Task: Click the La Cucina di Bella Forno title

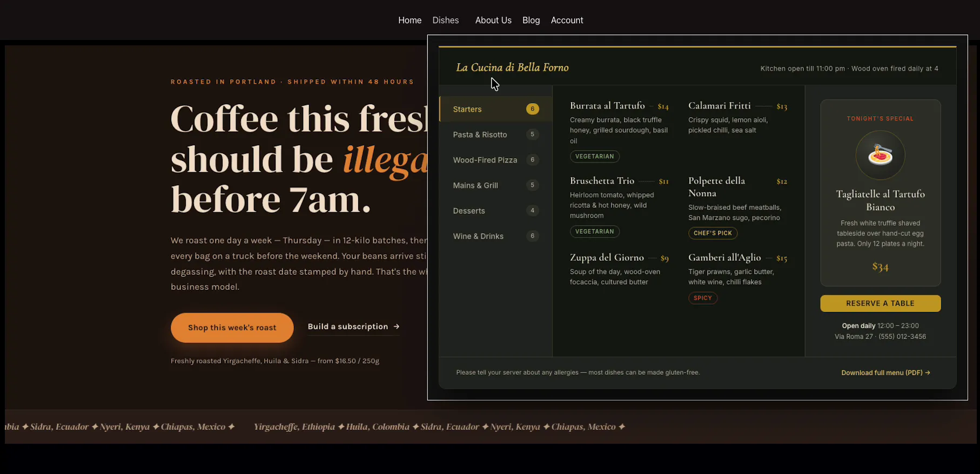Action: click(x=512, y=67)
